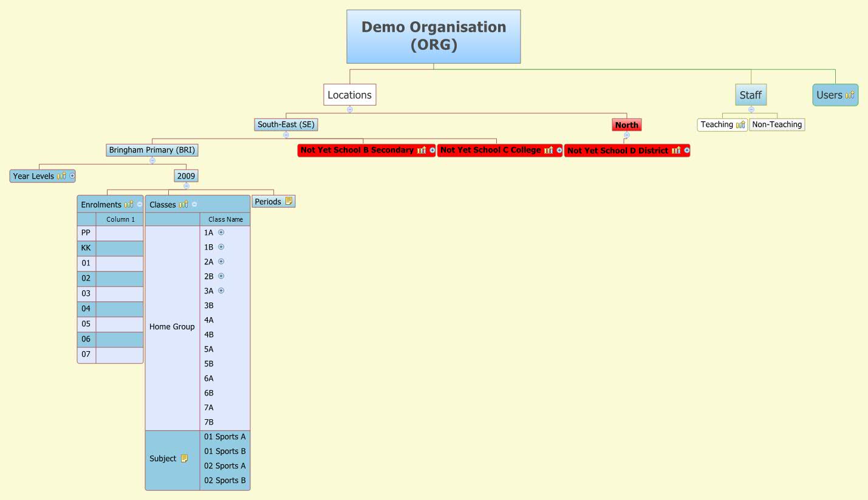The width and height of the screenshot is (868, 500).
Task: Click the North node
Action: click(626, 125)
